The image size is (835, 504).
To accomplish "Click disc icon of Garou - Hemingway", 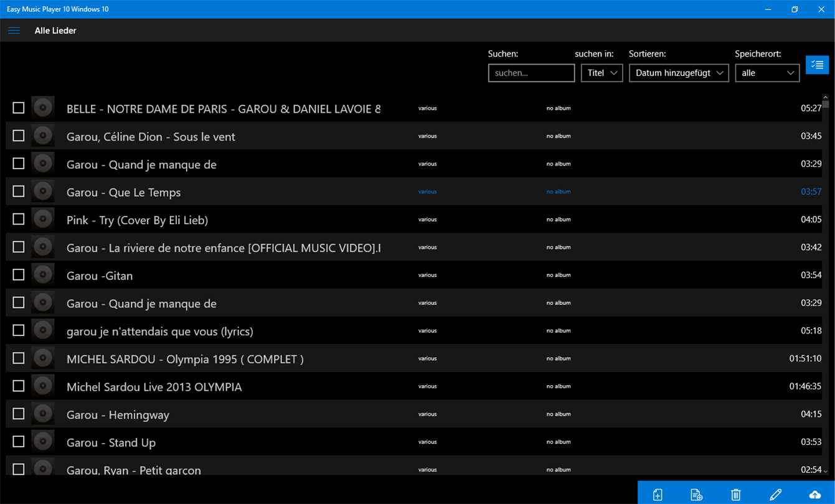I will [43, 414].
